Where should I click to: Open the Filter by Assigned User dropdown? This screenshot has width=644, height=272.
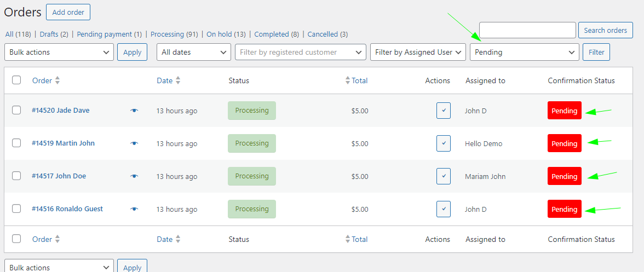[x=418, y=53]
